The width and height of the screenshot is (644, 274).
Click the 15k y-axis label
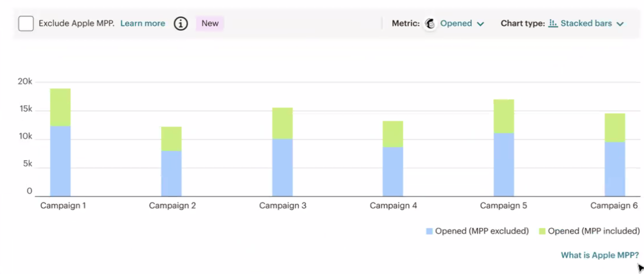click(25, 109)
